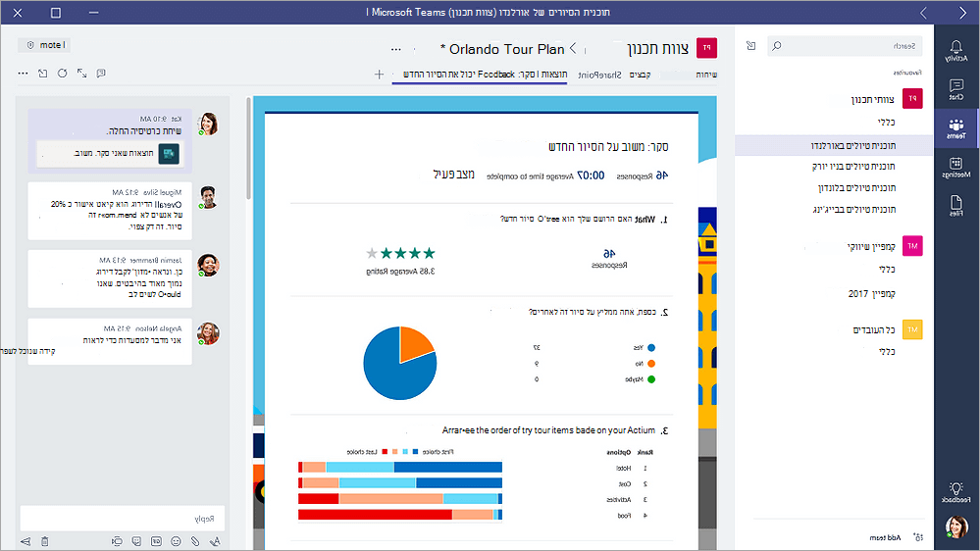Click the yellow team icon in list
Image resolution: width=980 pixels, height=551 pixels.
[912, 329]
